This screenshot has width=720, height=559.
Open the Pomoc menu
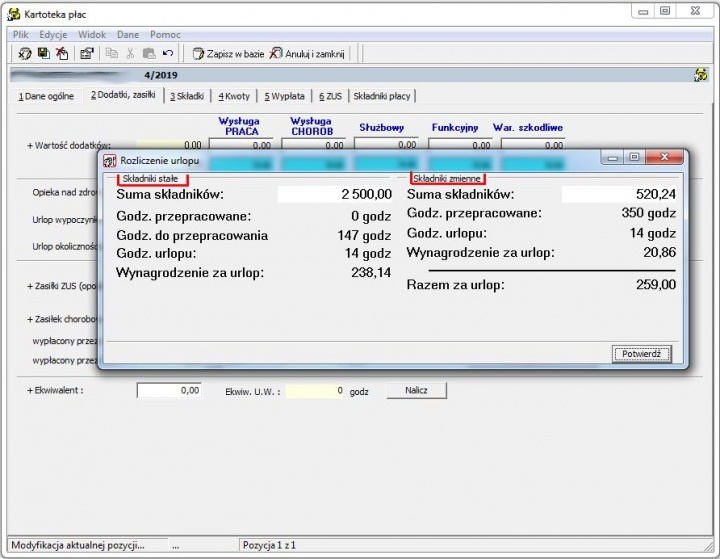(x=165, y=34)
